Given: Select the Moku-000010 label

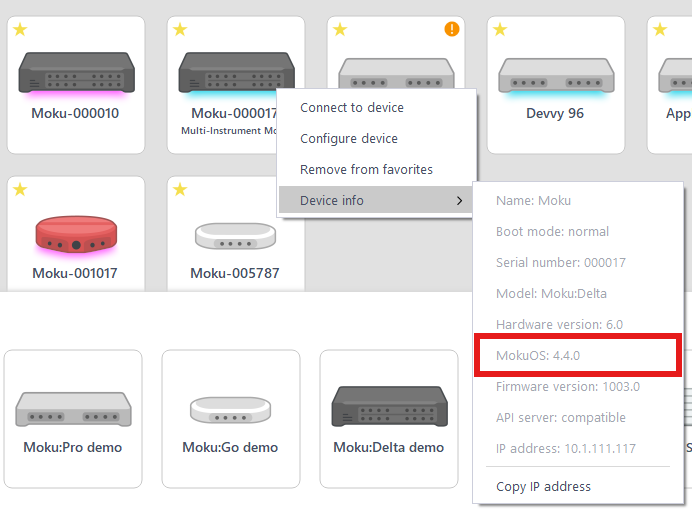Looking at the screenshot, I should tap(75, 113).
